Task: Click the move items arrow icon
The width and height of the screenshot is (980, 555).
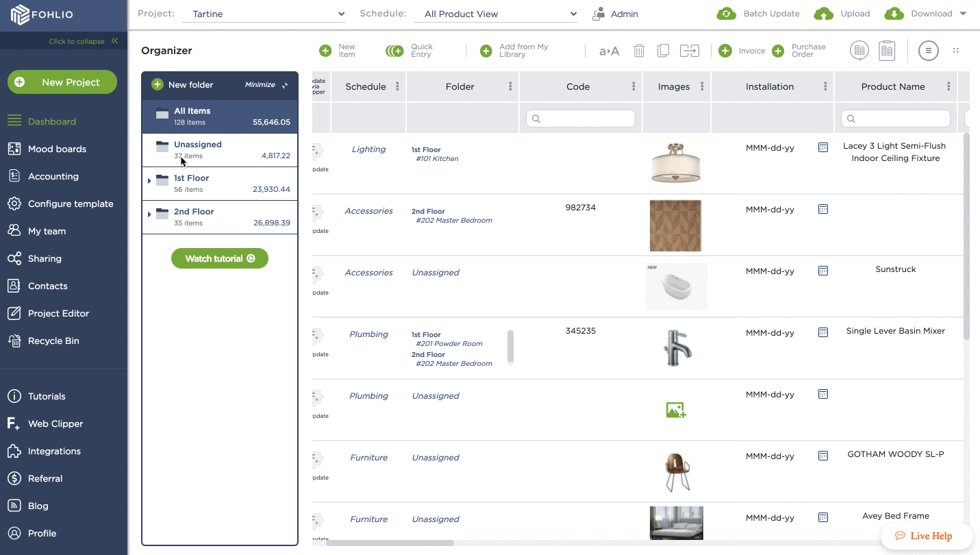Action: [690, 51]
